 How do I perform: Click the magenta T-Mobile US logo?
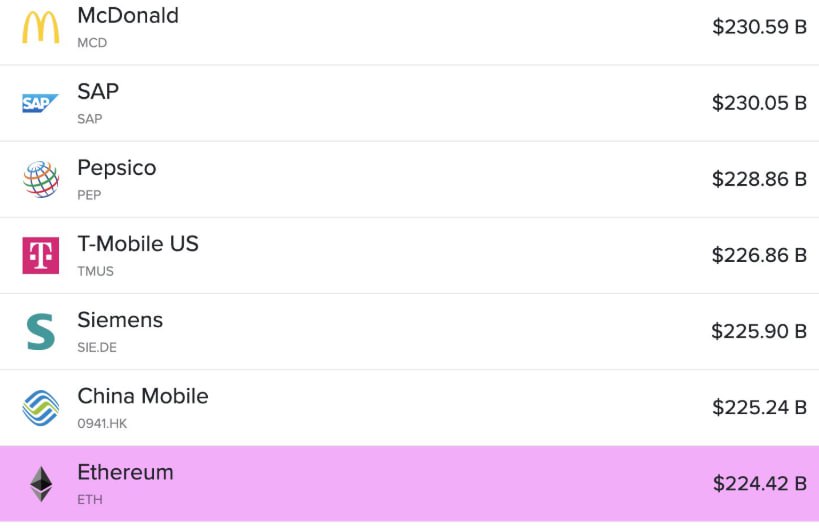click(x=41, y=255)
